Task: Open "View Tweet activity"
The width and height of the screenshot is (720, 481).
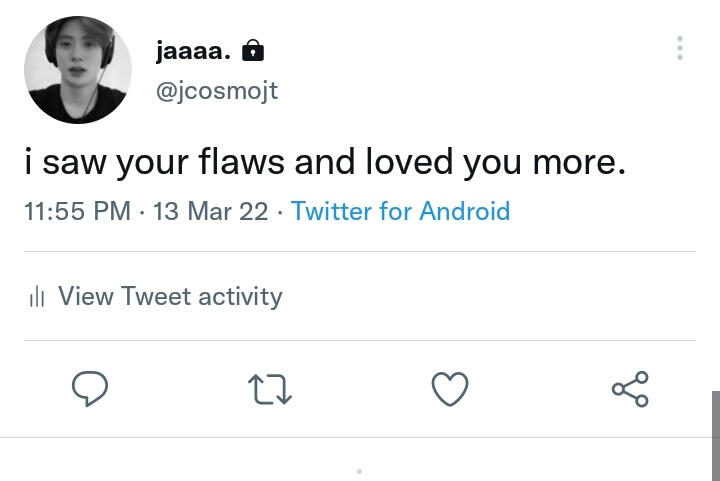Action: pyautogui.click(x=170, y=296)
